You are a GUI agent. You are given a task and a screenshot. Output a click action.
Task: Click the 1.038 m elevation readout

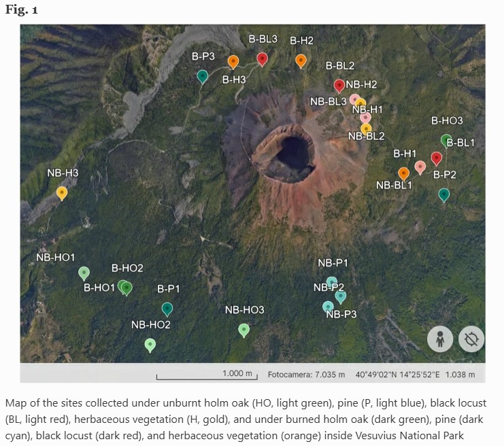tap(460, 375)
